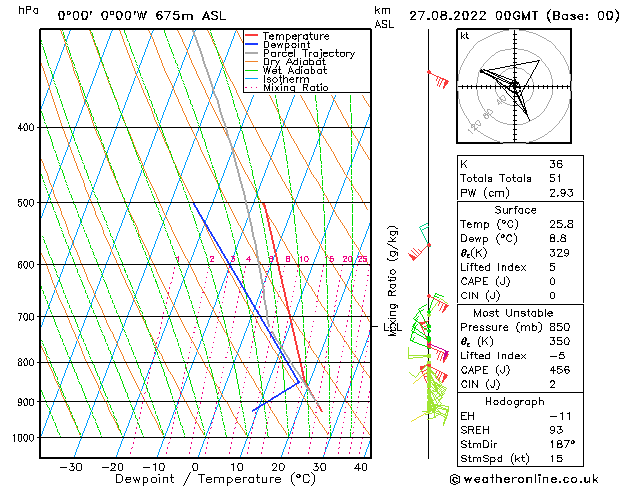Click the surface Lifted Index value 5

tap(552, 267)
